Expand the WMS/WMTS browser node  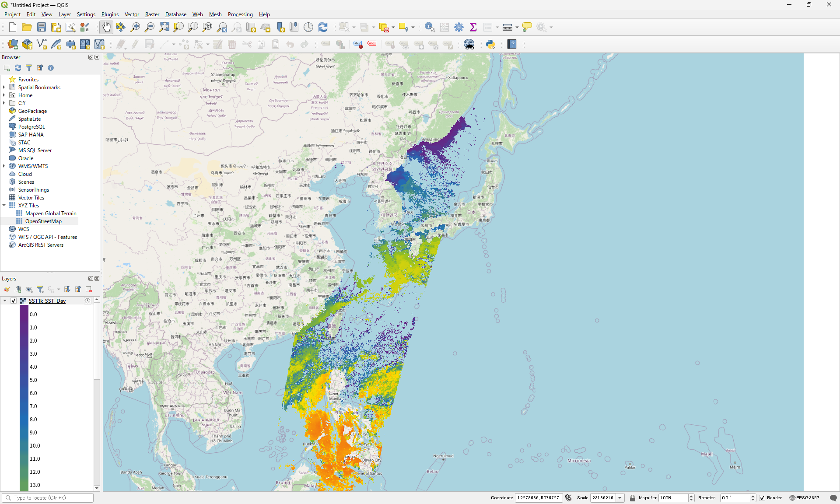pos(4,166)
